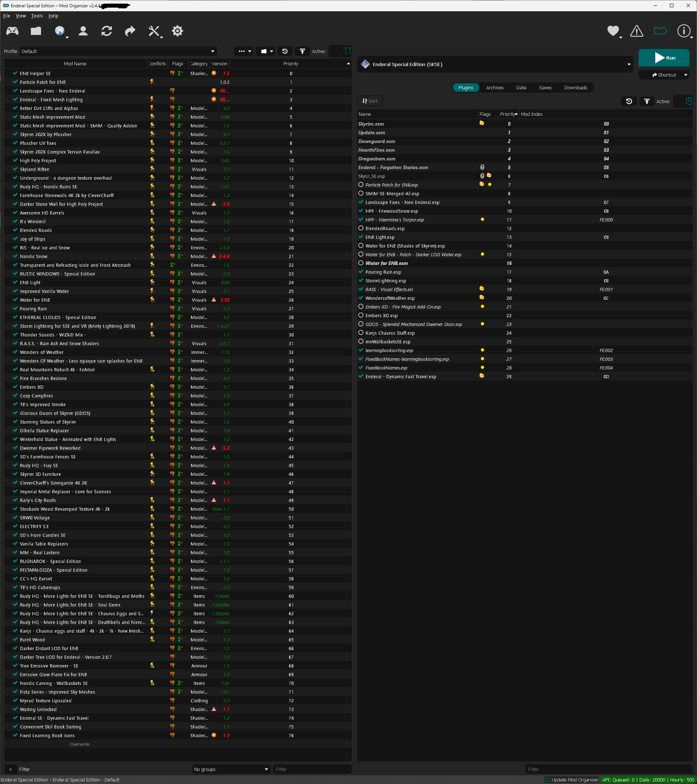Click the starburst icon on ENB Helper SE row
697x784 pixels.
pyautogui.click(x=214, y=73)
